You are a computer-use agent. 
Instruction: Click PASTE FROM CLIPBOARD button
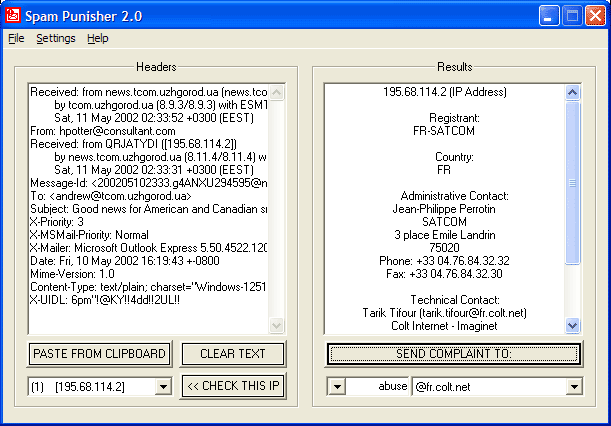coord(99,354)
